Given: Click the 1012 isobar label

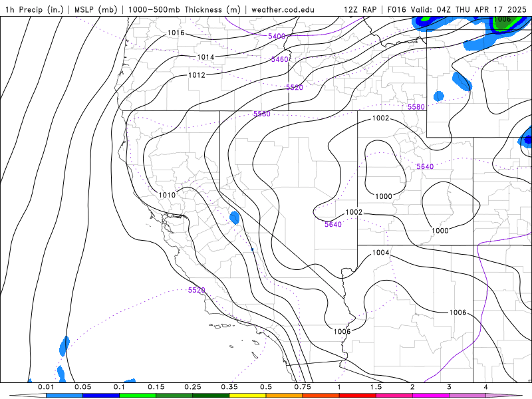Looking at the screenshot, I should (197, 75).
